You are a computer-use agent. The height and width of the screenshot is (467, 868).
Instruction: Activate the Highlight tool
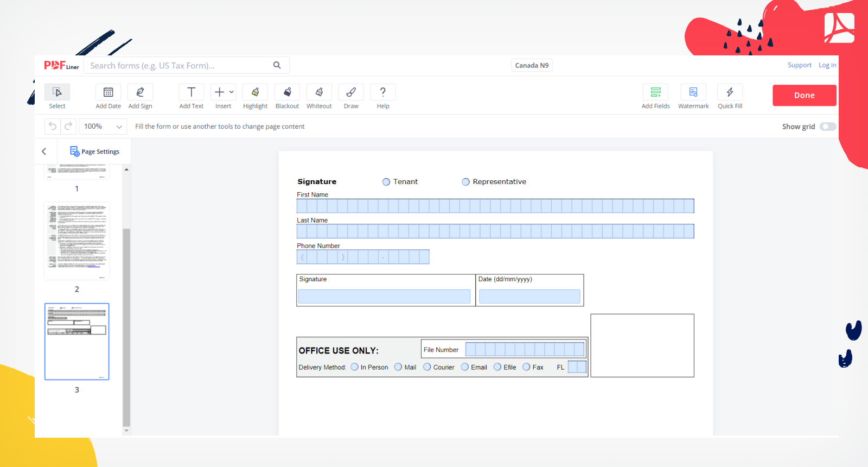tap(255, 92)
